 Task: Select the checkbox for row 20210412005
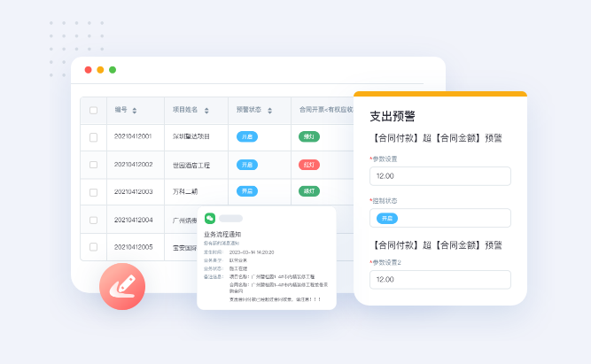94,246
